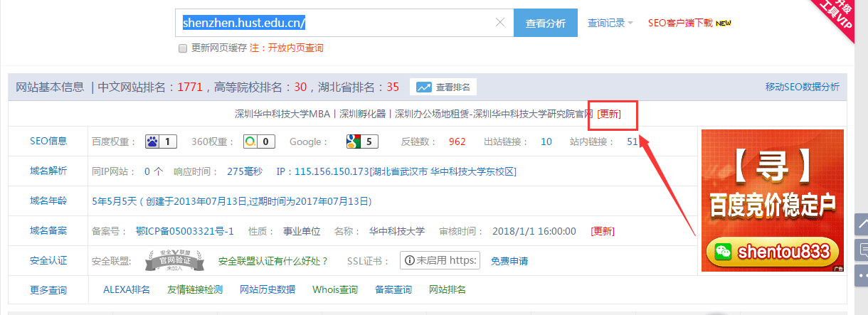The height and width of the screenshot is (315, 868).
Task: Click the 未启用 https button
Action: (x=440, y=260)
